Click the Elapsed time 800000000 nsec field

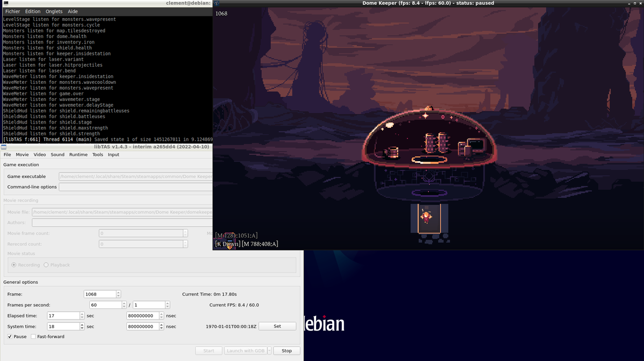tap(143, 315)
